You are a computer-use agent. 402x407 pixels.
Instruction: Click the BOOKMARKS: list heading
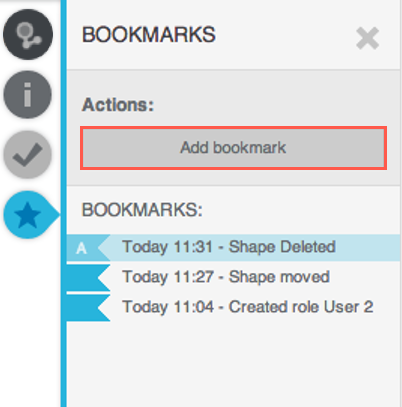pyautogui.click(x=142, y=210)
